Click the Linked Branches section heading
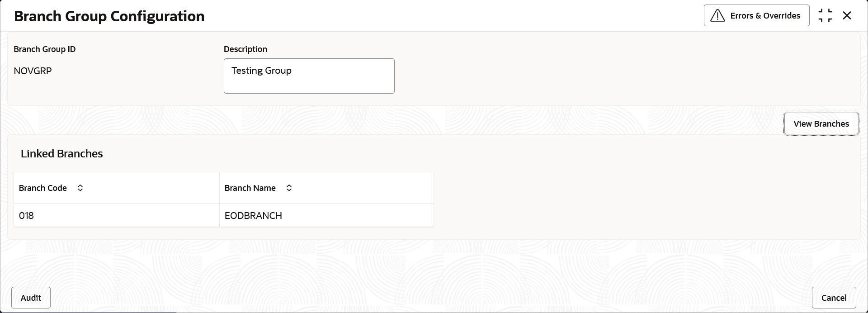Image resolution: width=868 pixels, height=313 pixels. point(62,153)
